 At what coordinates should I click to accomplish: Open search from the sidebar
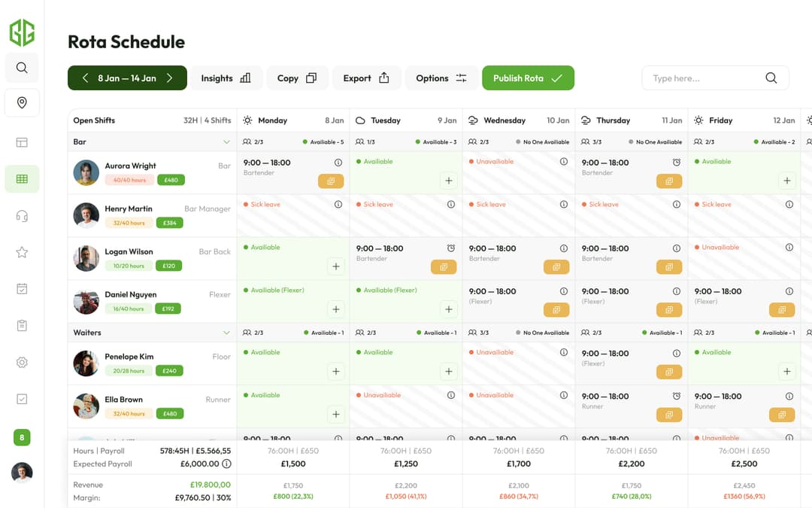(x=22, y=68)
